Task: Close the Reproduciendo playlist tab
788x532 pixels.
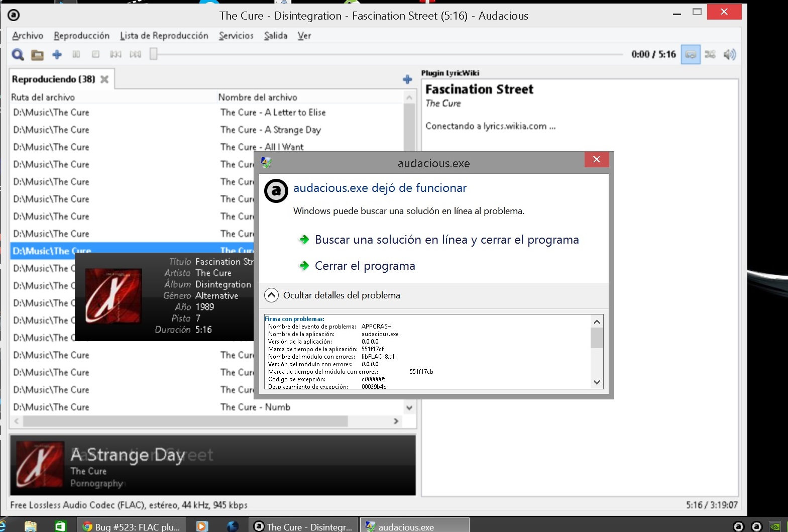Action: click(x=104, y=79)
